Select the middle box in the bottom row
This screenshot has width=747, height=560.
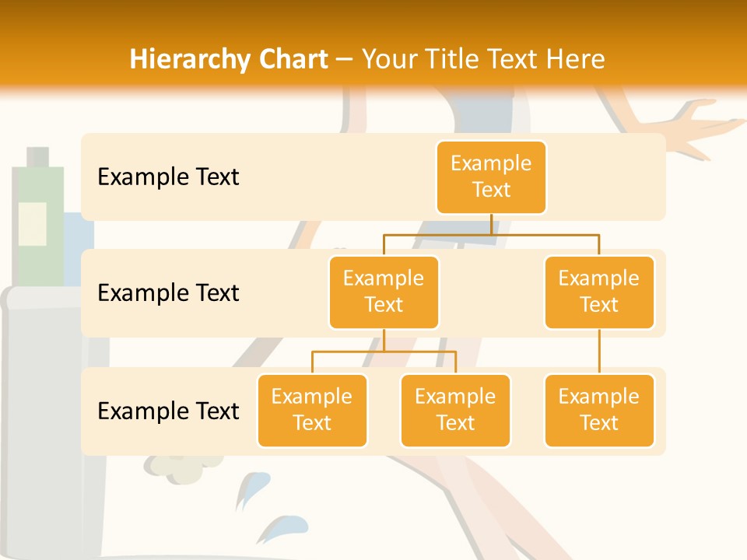(455, 411)
